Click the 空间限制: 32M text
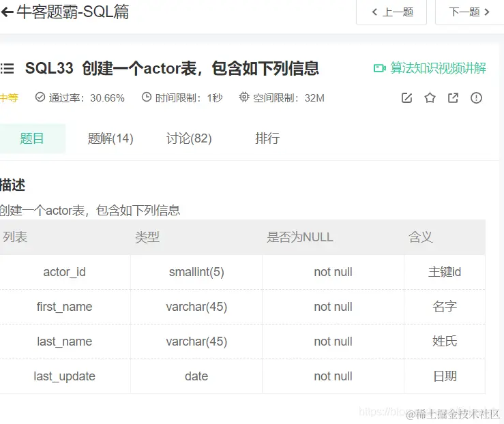 pyautogui.click(x=288, y=97)
